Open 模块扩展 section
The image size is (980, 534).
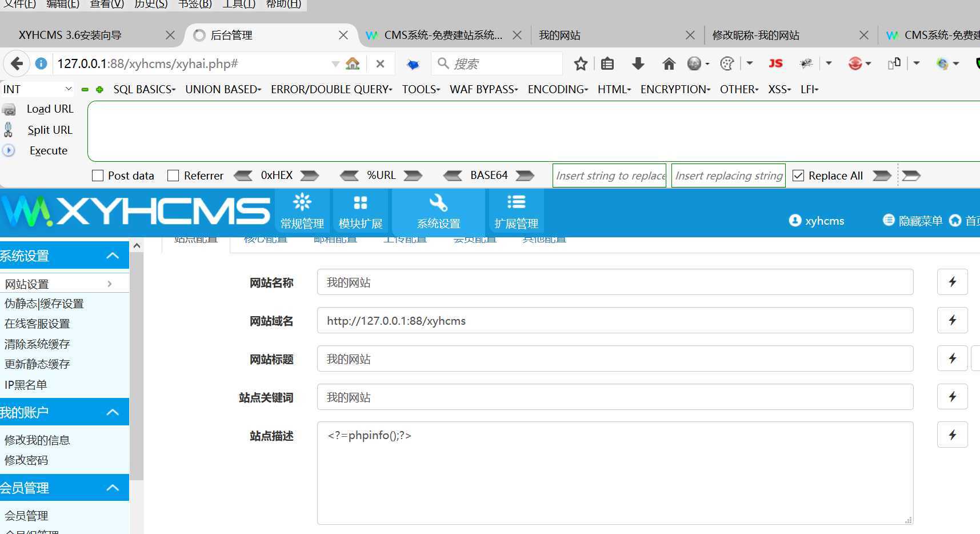pyautogui.click(x=361, y=212)
